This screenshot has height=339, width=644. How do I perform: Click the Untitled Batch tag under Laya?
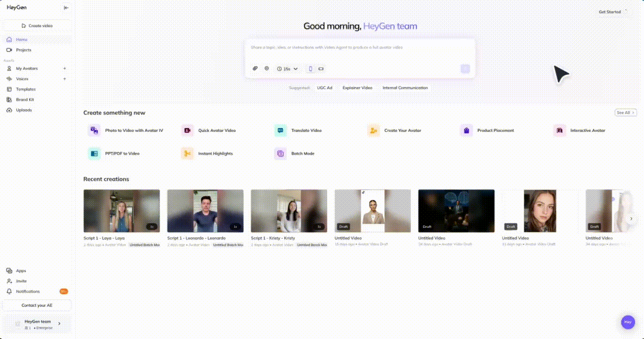tap(145, 245)
